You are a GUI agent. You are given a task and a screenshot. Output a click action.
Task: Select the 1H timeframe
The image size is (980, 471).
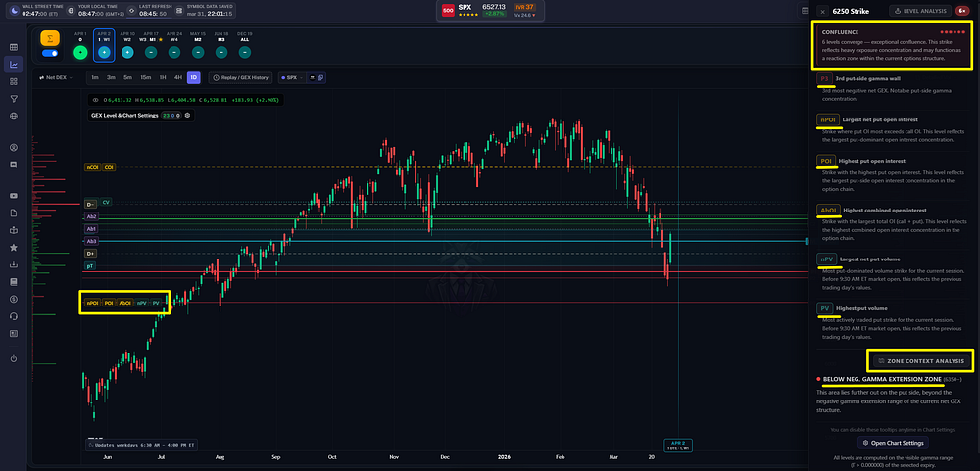pyautogui.click(x=163, y=78)
